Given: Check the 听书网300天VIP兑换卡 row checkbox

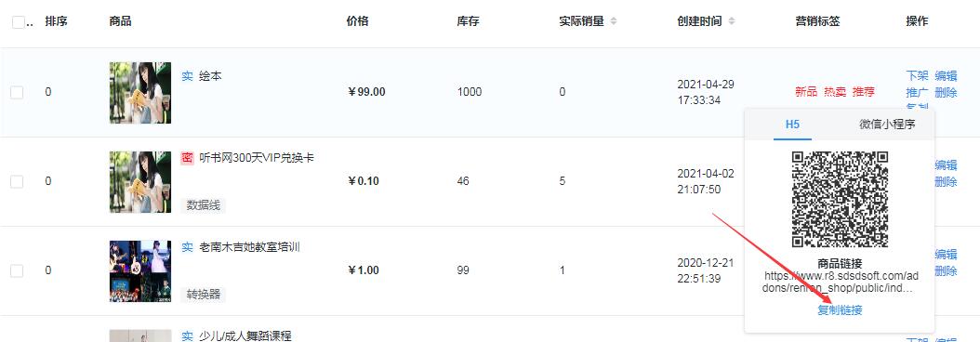Looking at the screenshot, I should click(x=17, y=181).
